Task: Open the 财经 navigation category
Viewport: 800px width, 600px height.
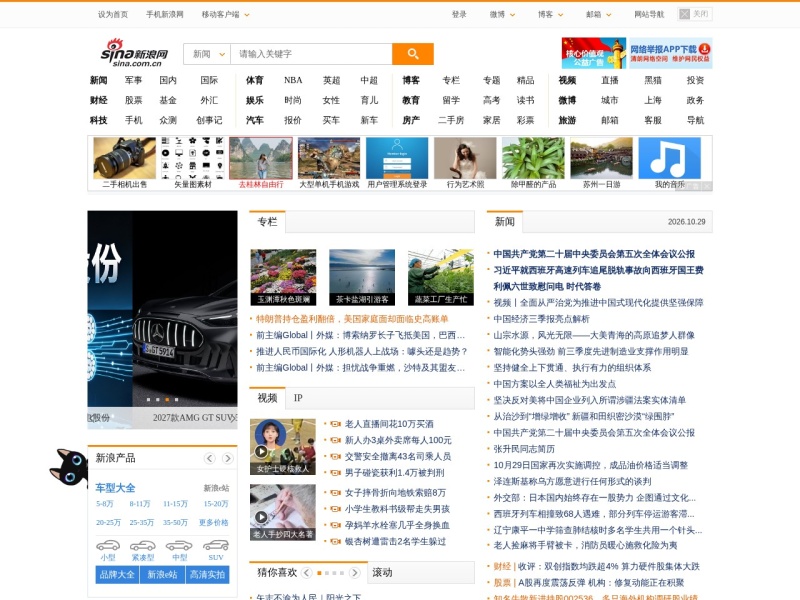Action: point(98,100)
